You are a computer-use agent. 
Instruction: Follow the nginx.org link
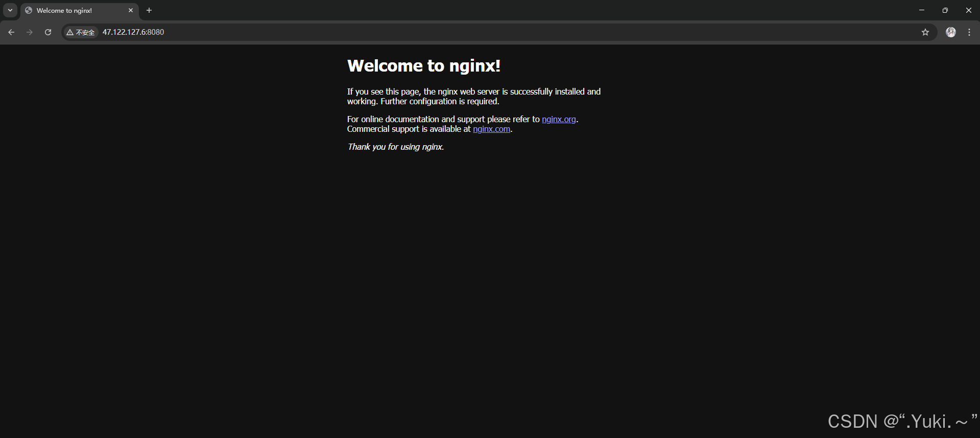tap(559, 119)
